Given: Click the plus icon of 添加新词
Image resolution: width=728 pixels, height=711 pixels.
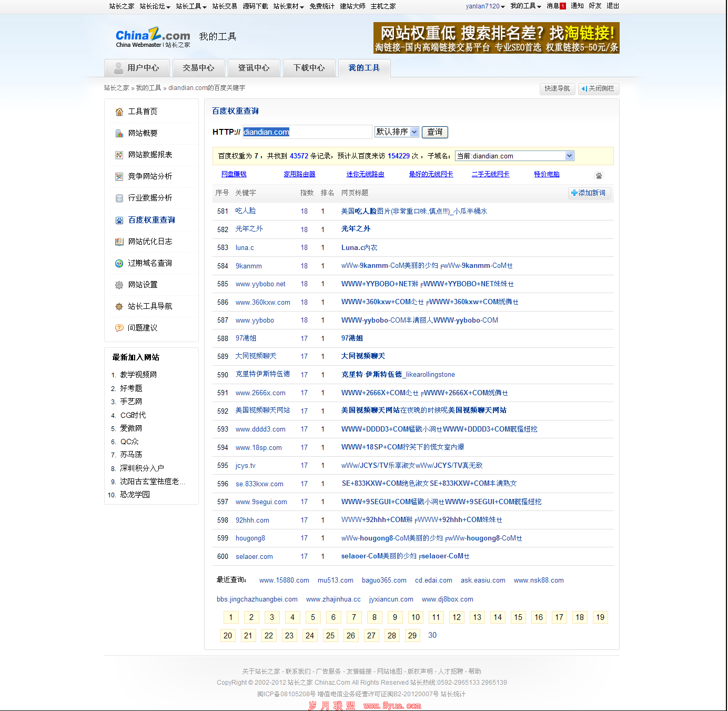Looking at the screenshot, I should 574,193.
